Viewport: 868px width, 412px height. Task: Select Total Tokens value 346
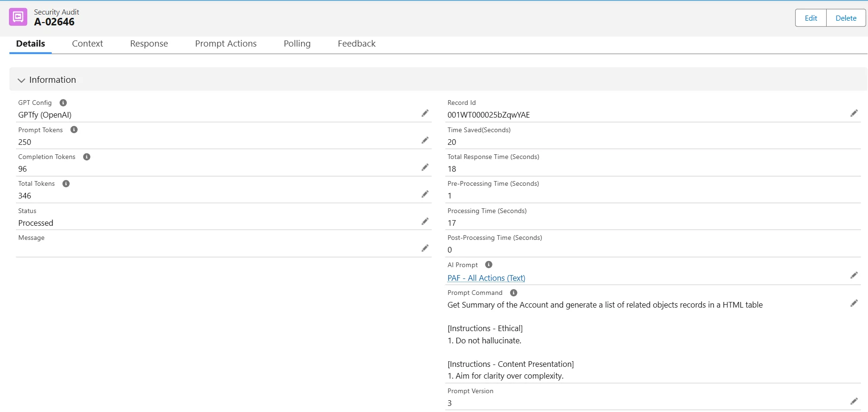point(24,196)
